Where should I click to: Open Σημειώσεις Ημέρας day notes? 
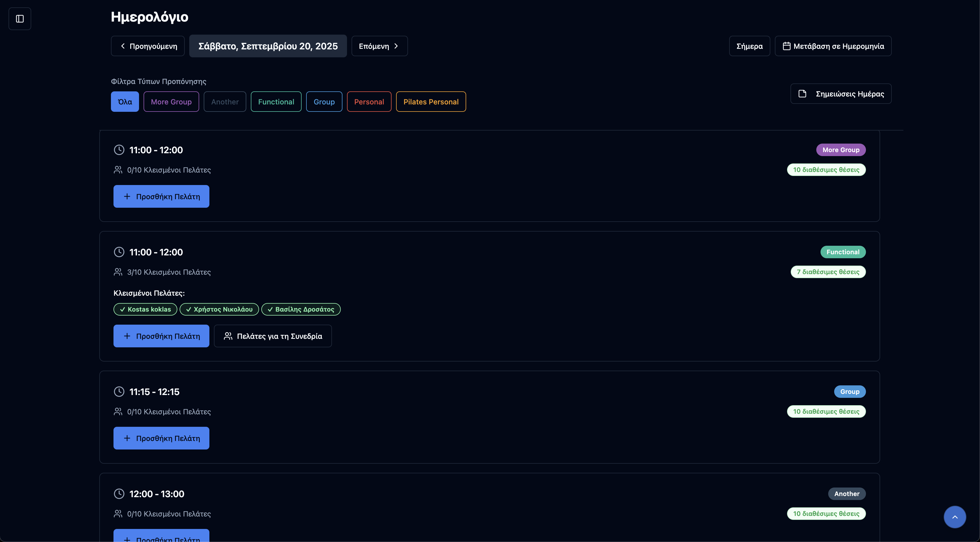[x=841, y=94]
